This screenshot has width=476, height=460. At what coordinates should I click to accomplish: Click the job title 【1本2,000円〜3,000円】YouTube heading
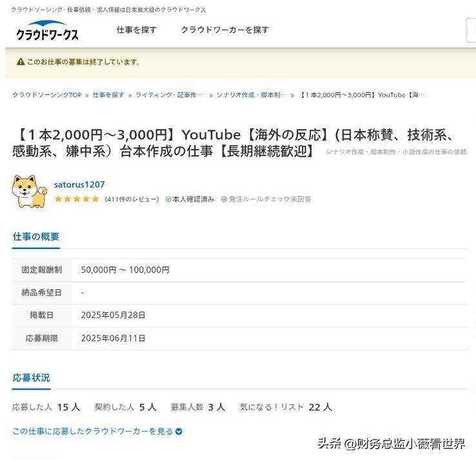click(x=233, y=143)
